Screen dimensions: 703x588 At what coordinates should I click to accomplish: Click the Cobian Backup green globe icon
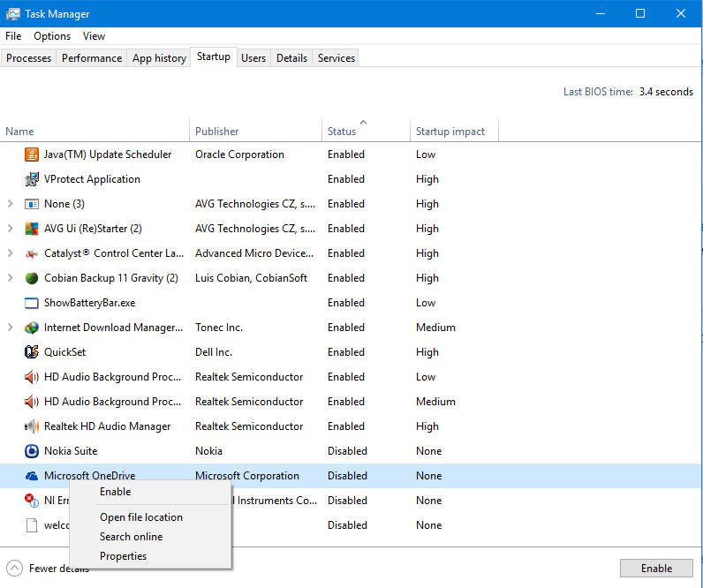coord(32,278)
